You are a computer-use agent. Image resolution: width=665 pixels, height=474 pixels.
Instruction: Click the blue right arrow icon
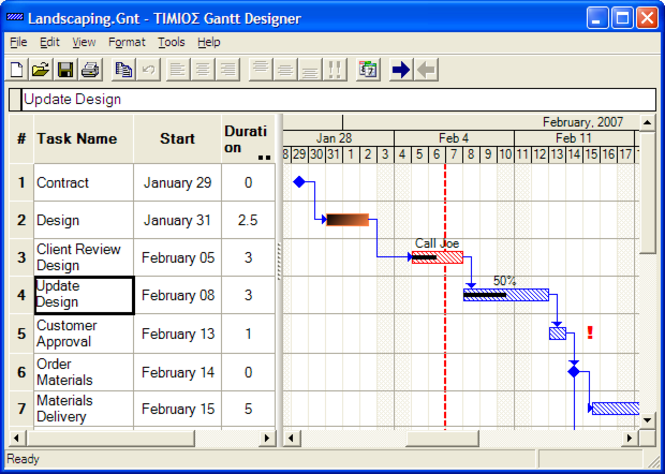tap(401, 69)
